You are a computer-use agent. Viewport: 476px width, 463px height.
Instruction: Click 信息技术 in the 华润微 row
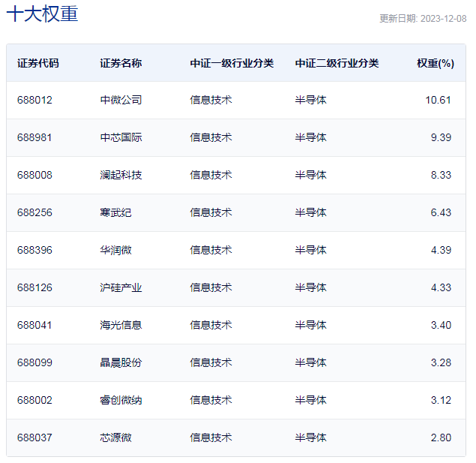pyautogui.click(x=211, y=250)
